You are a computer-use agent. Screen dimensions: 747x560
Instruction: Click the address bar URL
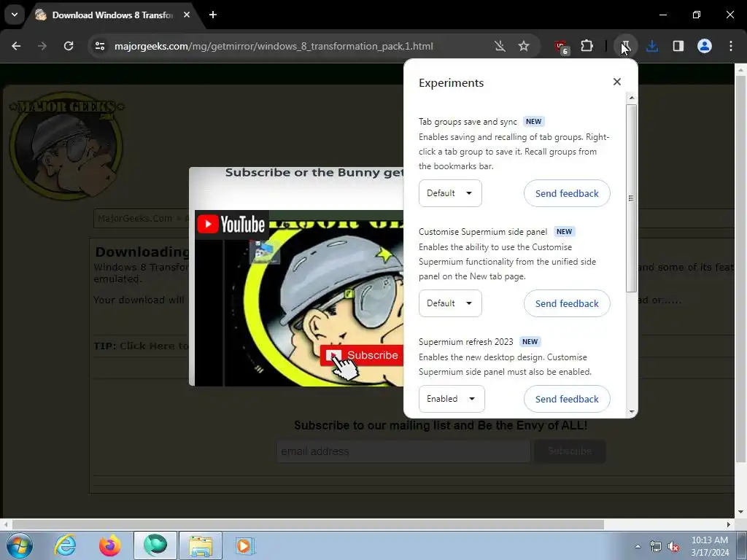point(274,46)
